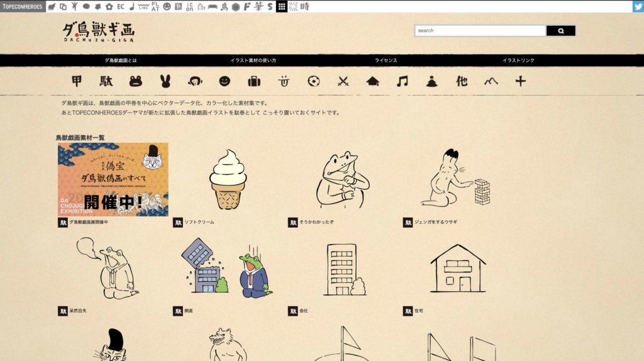Click the Twitter bird icon
The width and height of the screenshot is (644, 361).
638,6
